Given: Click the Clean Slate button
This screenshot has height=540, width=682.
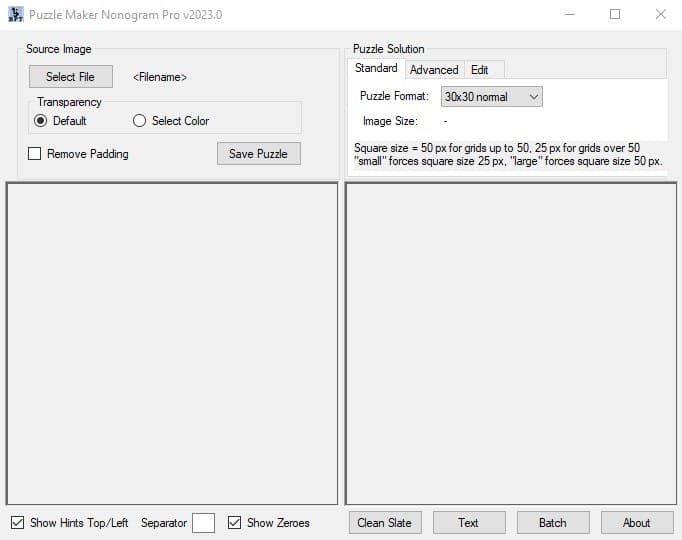Looking at the screenshot, I should click(x=385, y=523).
